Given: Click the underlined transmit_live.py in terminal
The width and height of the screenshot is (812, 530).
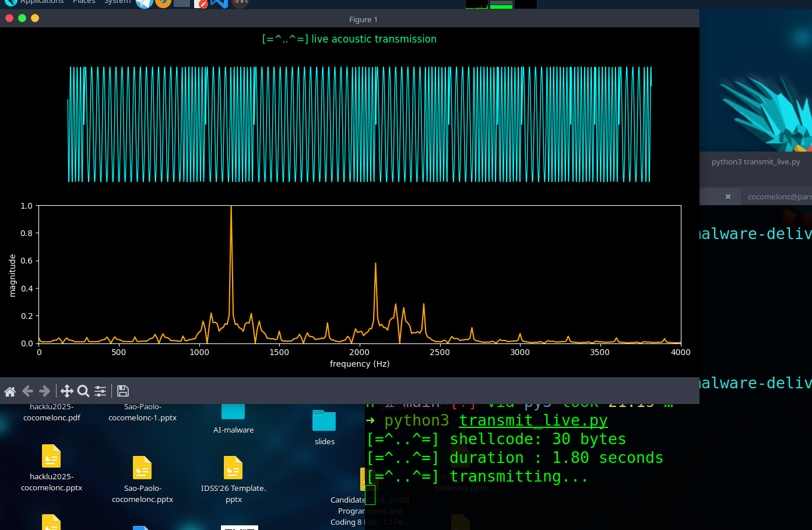Looking at the screenshot, I should click(533, 420).
